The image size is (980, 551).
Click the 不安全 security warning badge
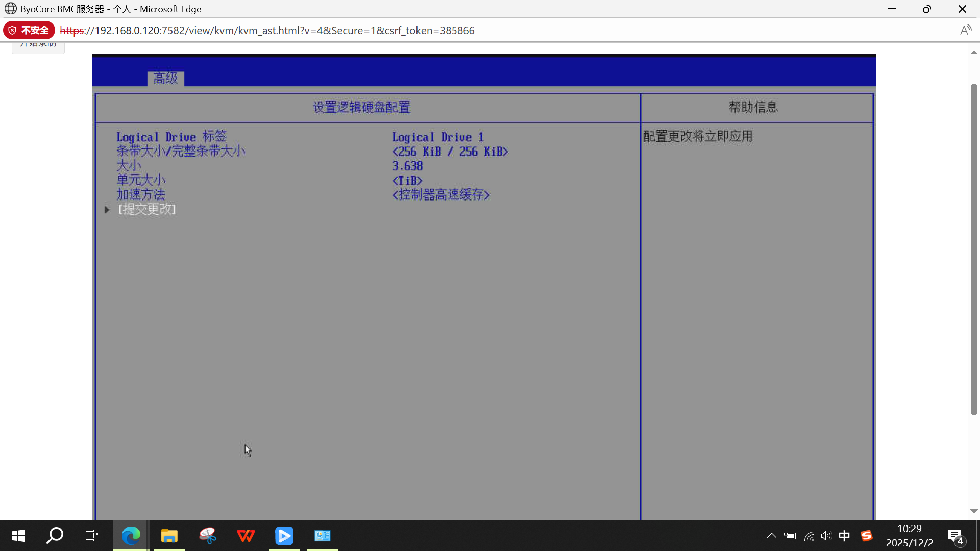30,30
